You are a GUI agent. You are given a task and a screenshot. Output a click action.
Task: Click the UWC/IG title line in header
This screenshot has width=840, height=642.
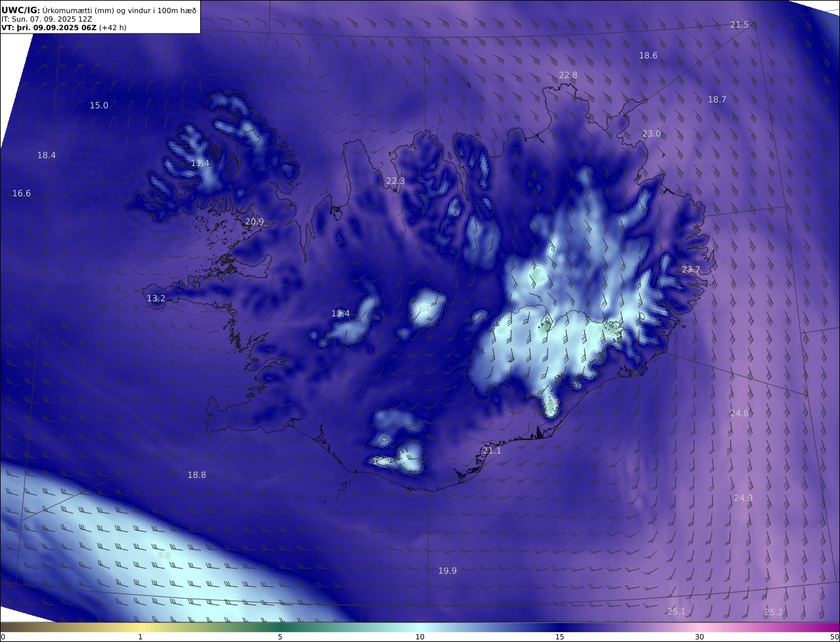(99, 11)
